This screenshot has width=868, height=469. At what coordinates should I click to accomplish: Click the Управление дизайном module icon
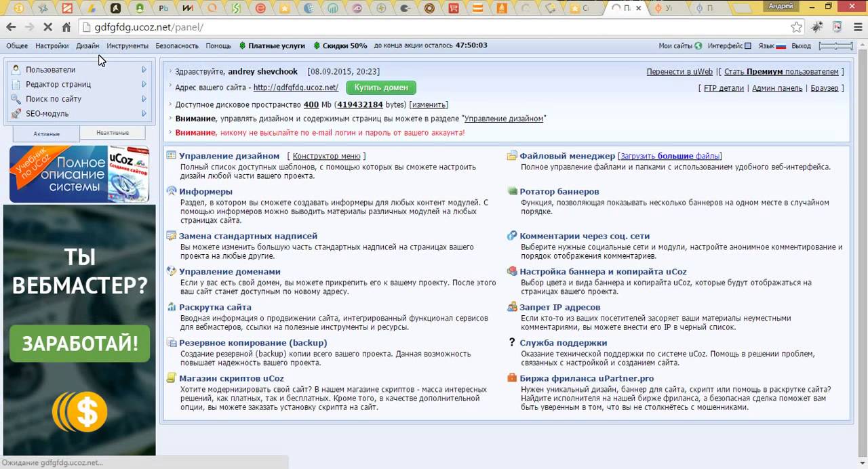pyautogui.click(x=172, y=156)
